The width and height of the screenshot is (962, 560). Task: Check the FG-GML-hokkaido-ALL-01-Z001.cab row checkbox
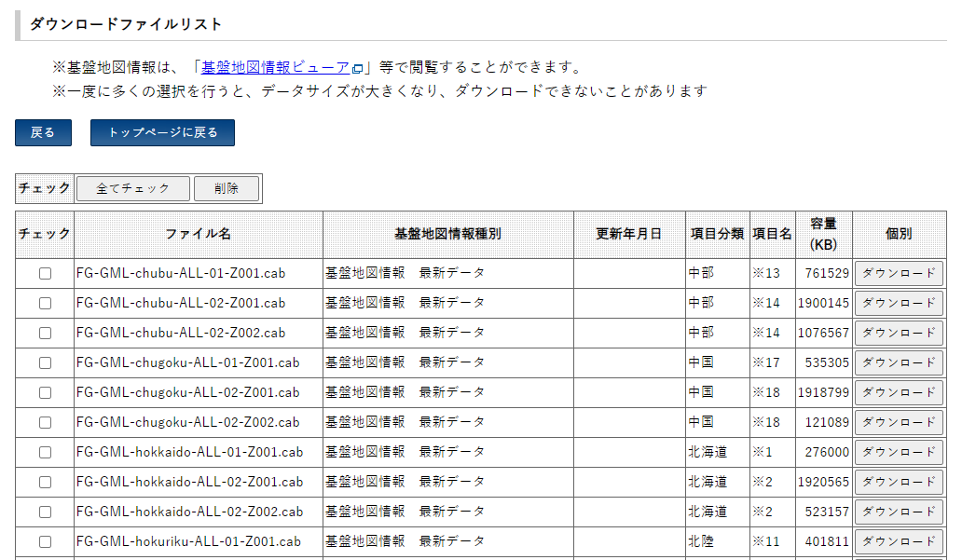coord(45,453)
